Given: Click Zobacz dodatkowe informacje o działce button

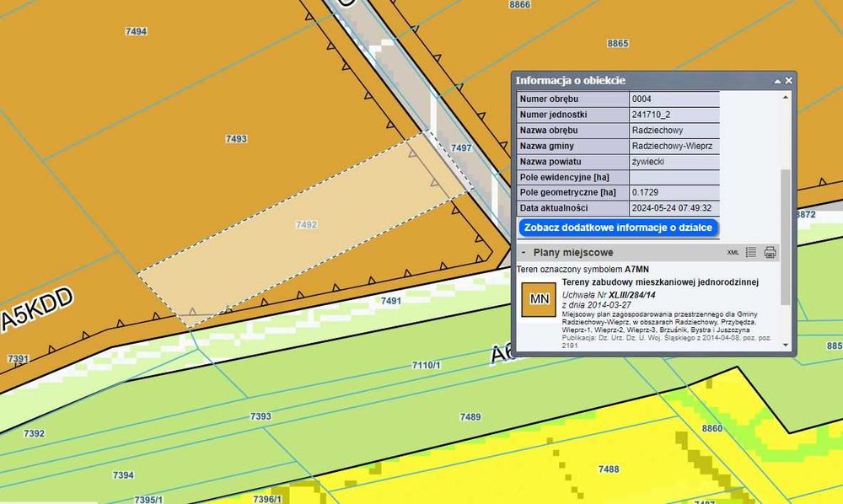Looking at the screenshot, I should click(618, 228).
